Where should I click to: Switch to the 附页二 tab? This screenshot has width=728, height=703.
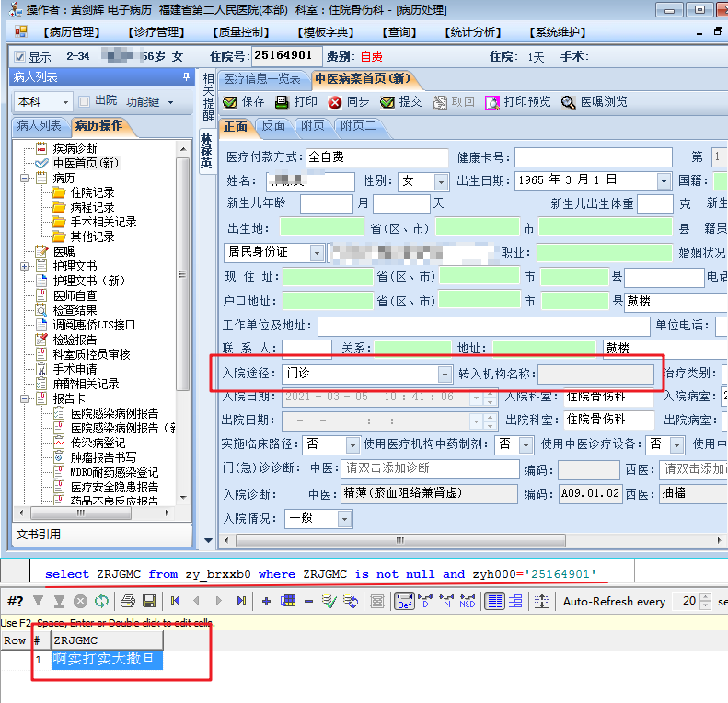coord(358,126)
